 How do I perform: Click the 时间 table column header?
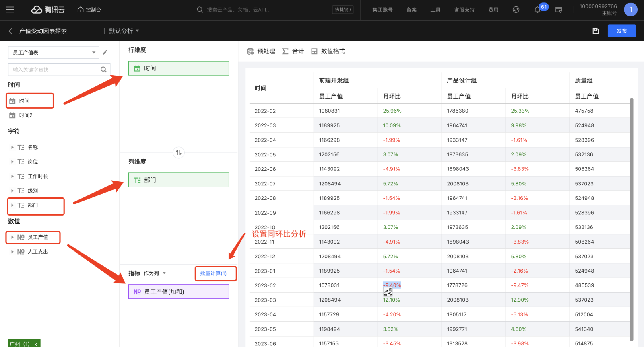pyautogui.click(x=260, y=88)
